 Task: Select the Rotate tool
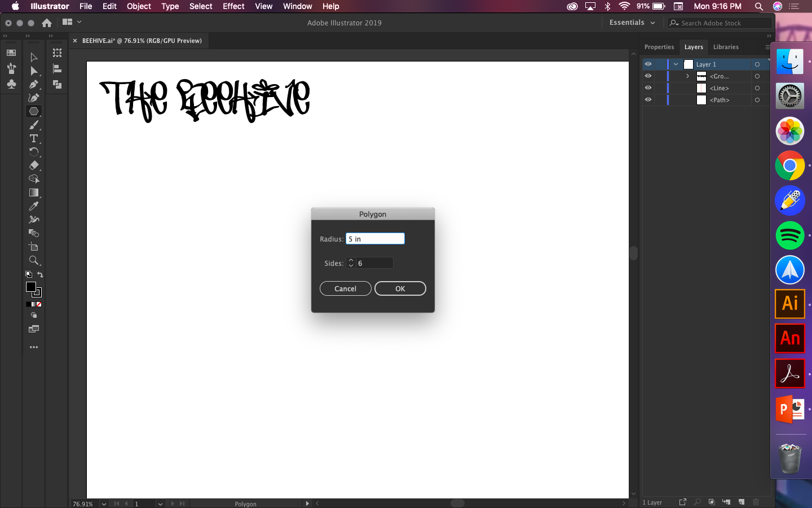click(x=34, y=152)
